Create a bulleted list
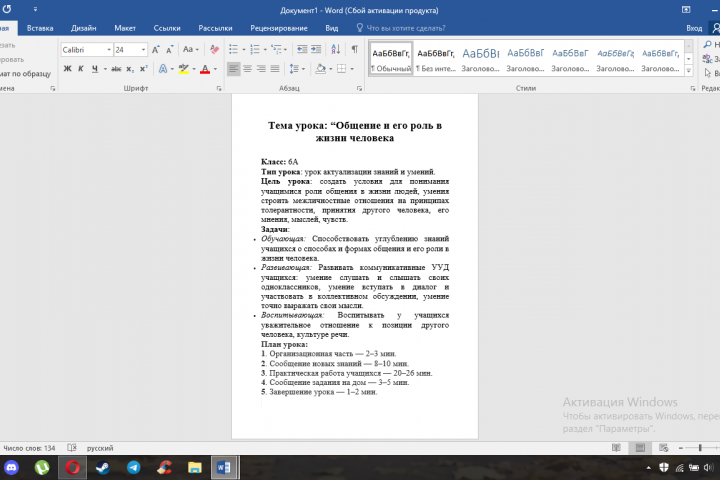Viewport: 720px width, 480px height. (234, 50)
